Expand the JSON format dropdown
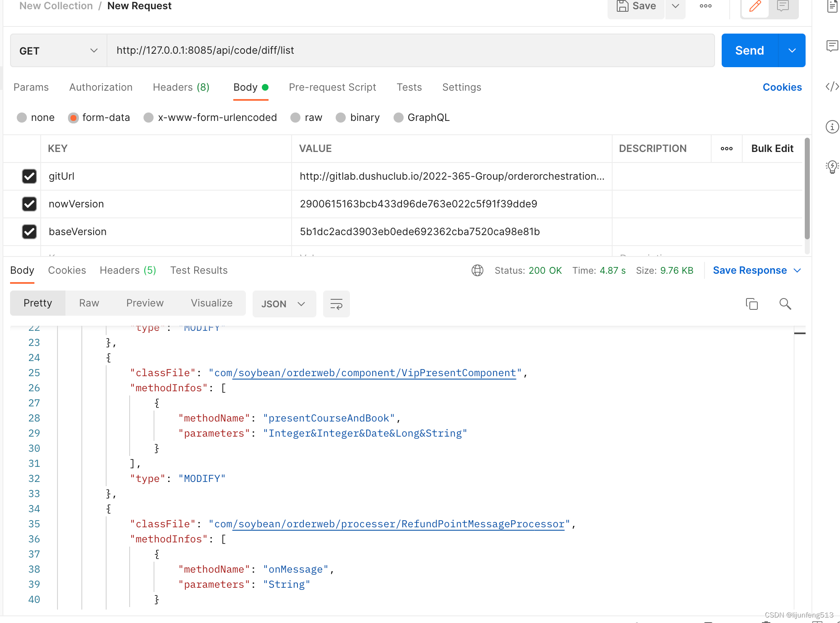 pos(284,304)
